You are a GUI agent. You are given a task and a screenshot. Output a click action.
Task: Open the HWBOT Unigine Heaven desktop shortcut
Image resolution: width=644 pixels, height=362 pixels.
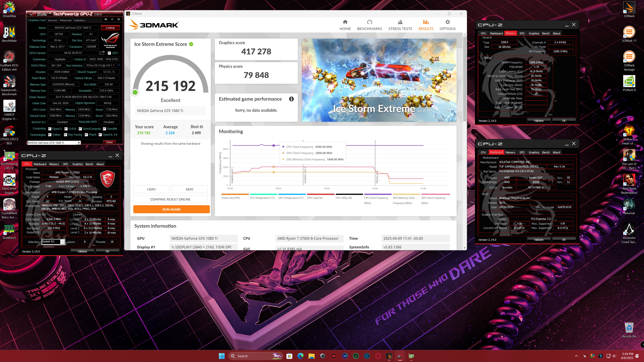pos(9,110)
